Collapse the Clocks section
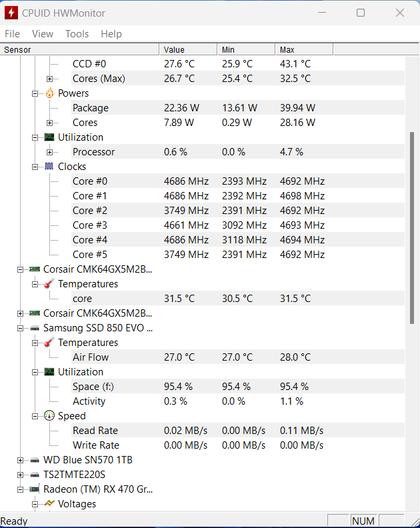The image size is (420, 528). click(35, 167)
